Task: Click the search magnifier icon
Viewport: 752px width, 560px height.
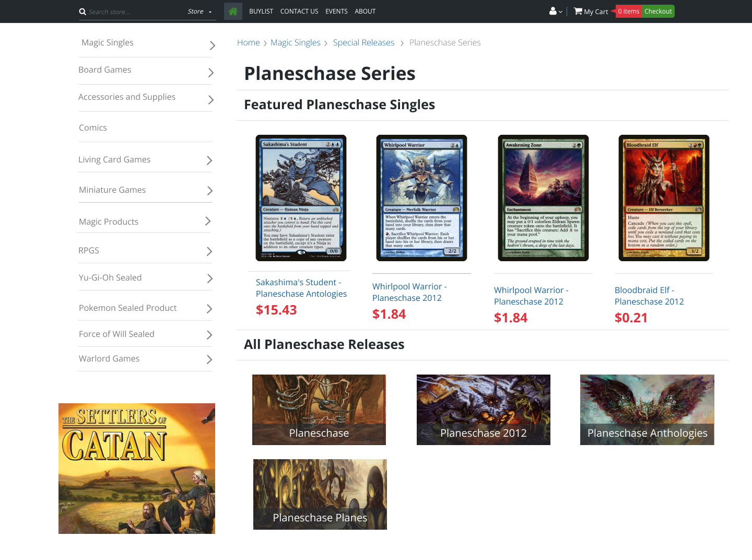Action: tap(83, 11)
